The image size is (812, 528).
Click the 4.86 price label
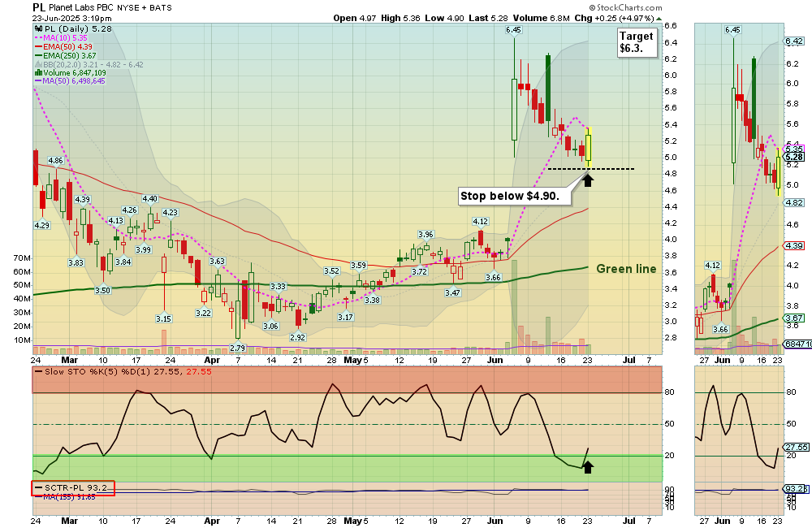(55, 161)
